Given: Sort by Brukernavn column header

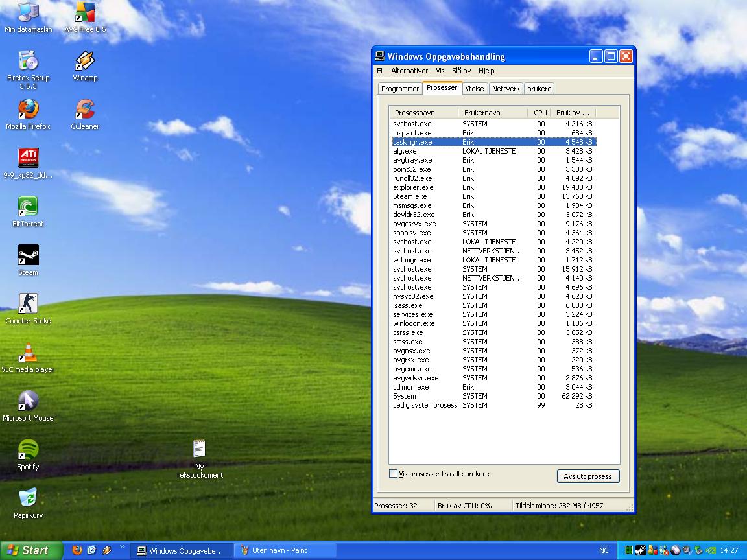Looking at the screenshot, I should (493, 113).
